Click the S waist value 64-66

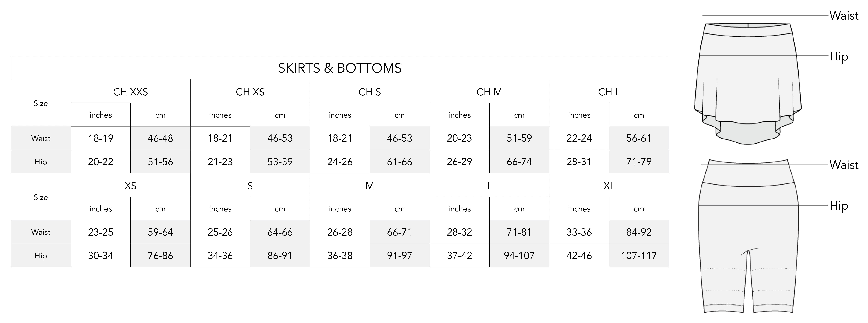(x=280, y=232)
